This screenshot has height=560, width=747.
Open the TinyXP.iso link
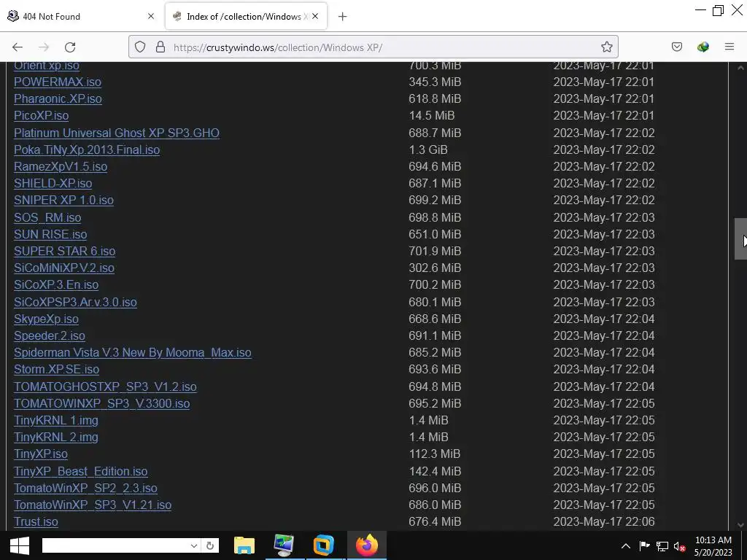point(41,454)
